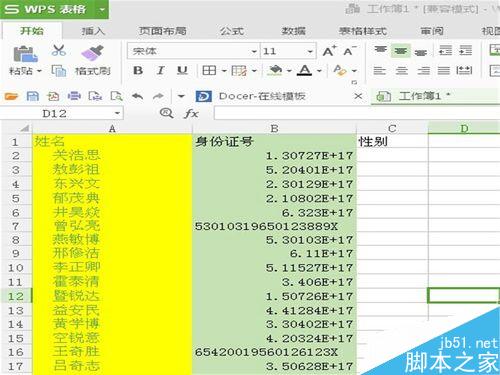
Task: Decrease font size with the smaller A
Action: [350, 51]
